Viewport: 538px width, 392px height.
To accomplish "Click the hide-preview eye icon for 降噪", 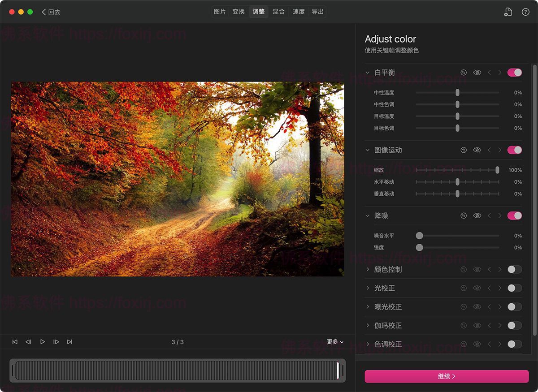I will (477, 215).
